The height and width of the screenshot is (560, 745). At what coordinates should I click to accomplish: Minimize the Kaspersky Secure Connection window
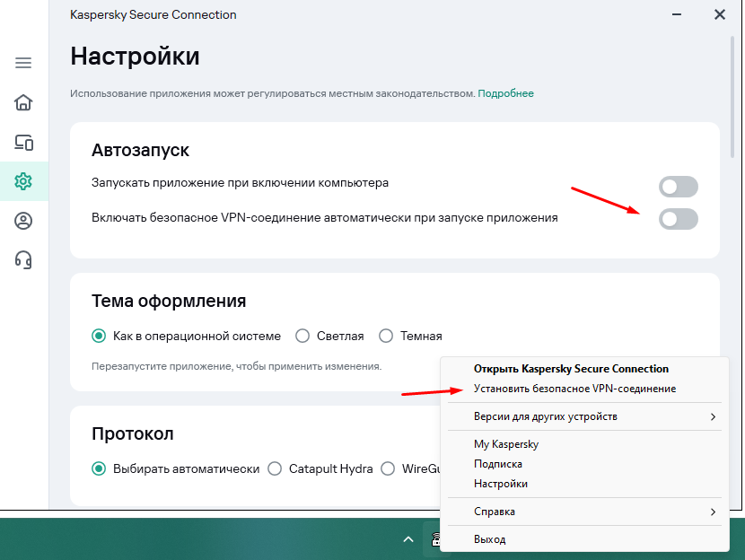(x=677, y=14)
